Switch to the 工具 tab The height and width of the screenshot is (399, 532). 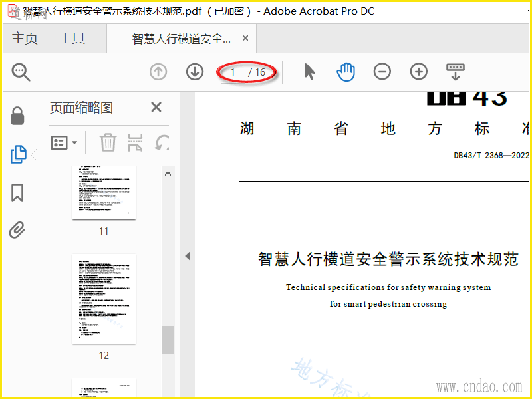[72, 39]
